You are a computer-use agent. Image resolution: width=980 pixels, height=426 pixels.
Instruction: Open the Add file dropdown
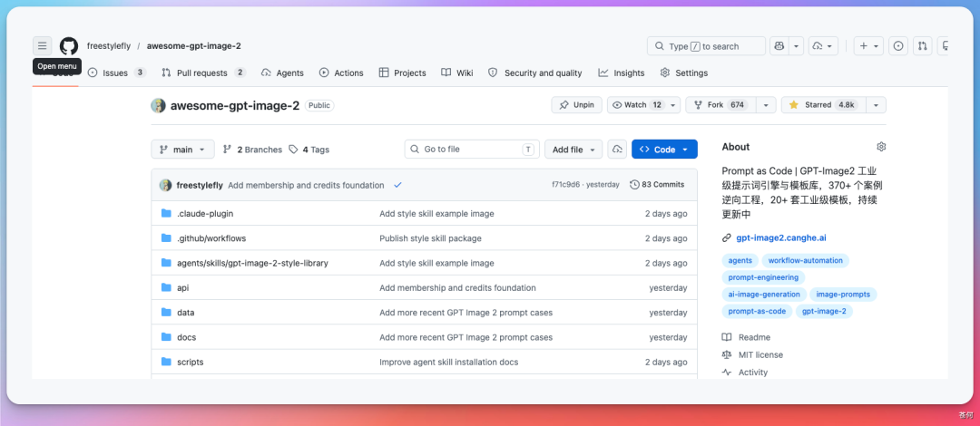(573, 150)
